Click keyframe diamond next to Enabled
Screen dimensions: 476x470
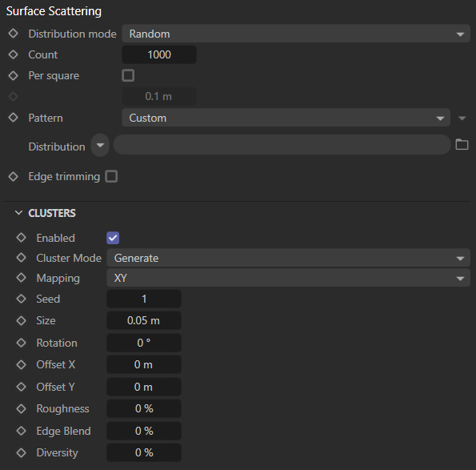click(22, 238)
